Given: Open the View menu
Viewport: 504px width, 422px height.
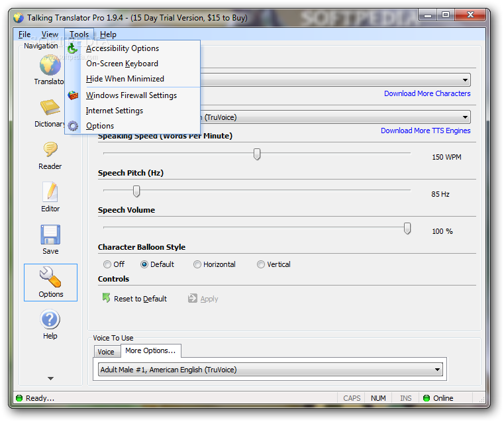Looking at the screenshot, I should (x=50, y=34).
